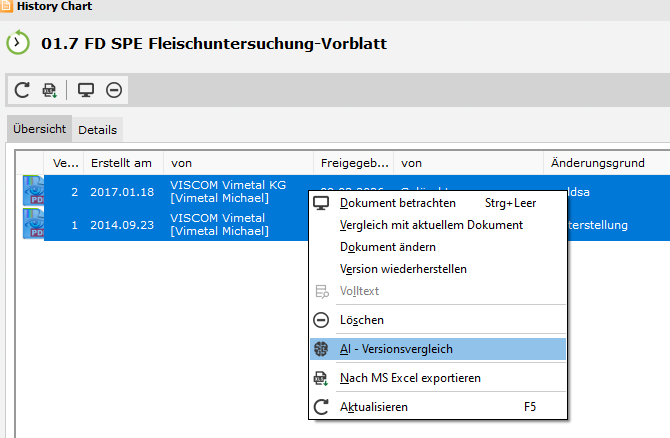Click the Excel export toolbar icon
The image size is (670, 438).
click(x=49, y=90)
